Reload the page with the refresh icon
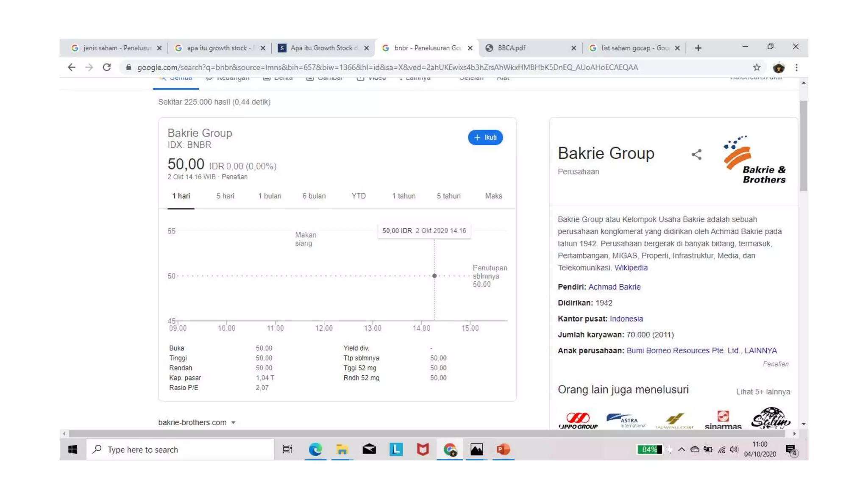 coord(107,67)
